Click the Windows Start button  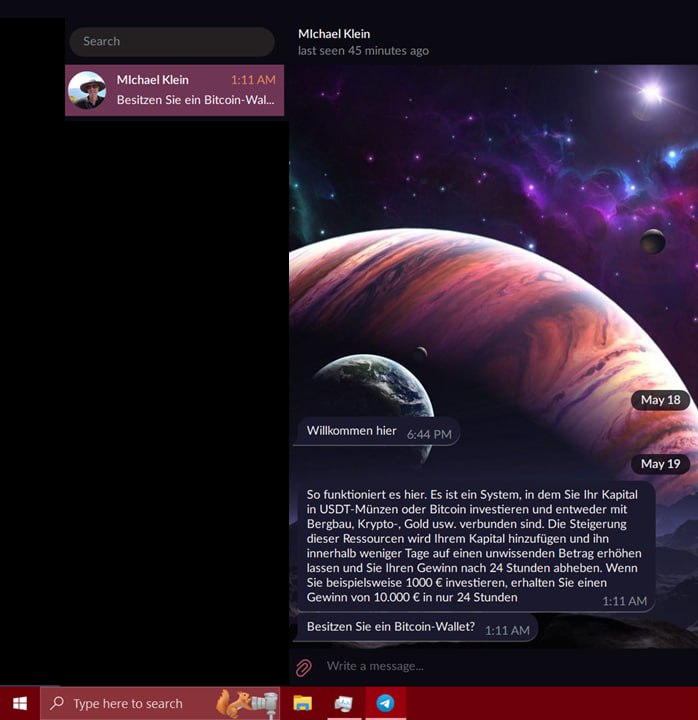click(x=20, y=703)
